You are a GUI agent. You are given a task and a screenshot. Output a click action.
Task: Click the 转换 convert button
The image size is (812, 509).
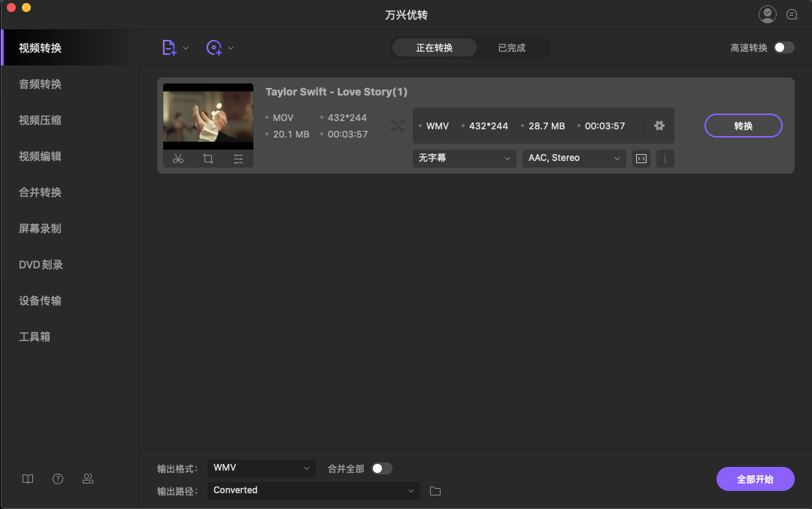(743, 126)
